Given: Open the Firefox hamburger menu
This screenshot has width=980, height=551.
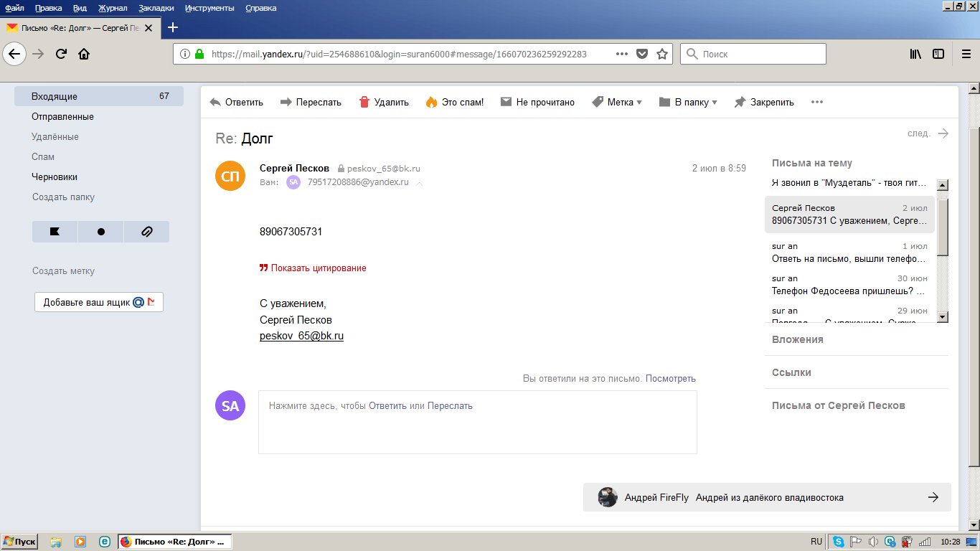Looking at the screenshot, I should tap(966, 54).
